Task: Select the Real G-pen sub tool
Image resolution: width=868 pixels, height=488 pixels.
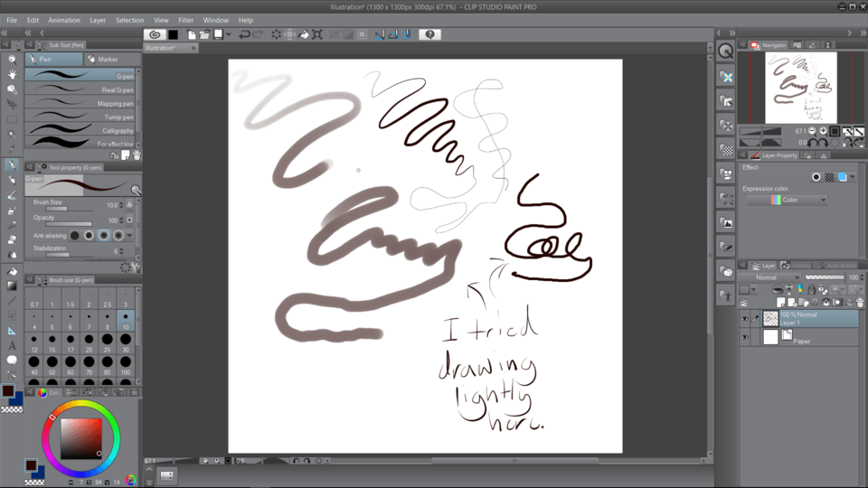Action: (x=80, y=89)
